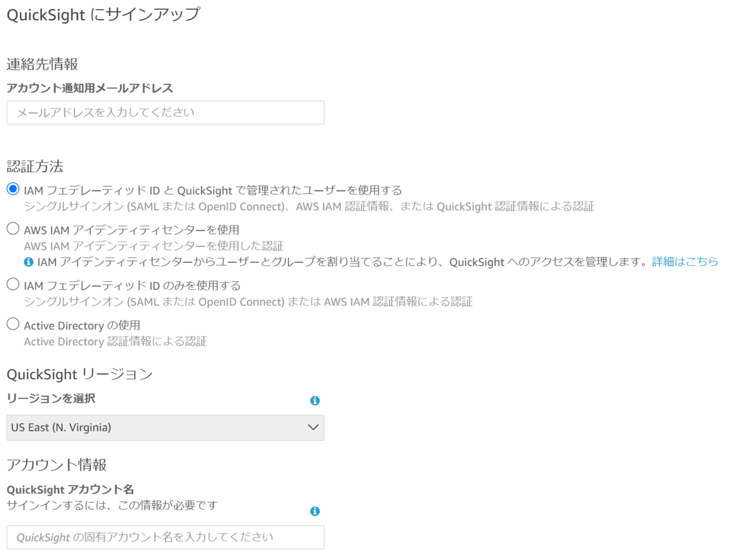Focus the アカウント通知用メールアドレス input field
This screenshot has height=560, width=731.
[x=165, y=113]
